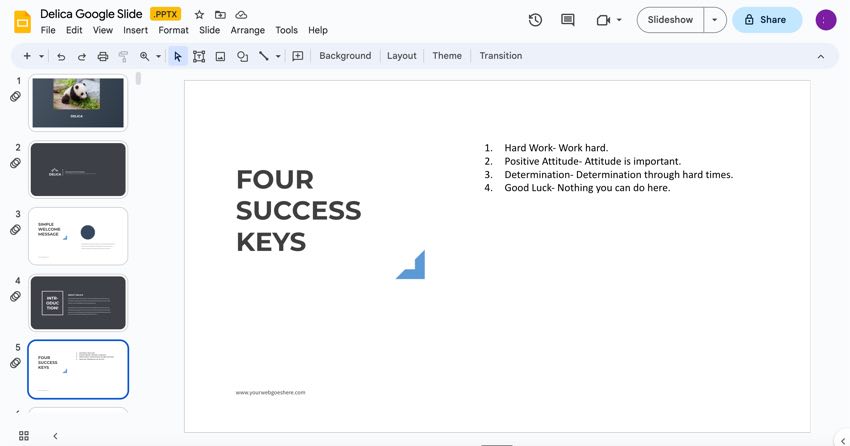
Task: Open line type dropdown arrow
Action: click(278, 56)
